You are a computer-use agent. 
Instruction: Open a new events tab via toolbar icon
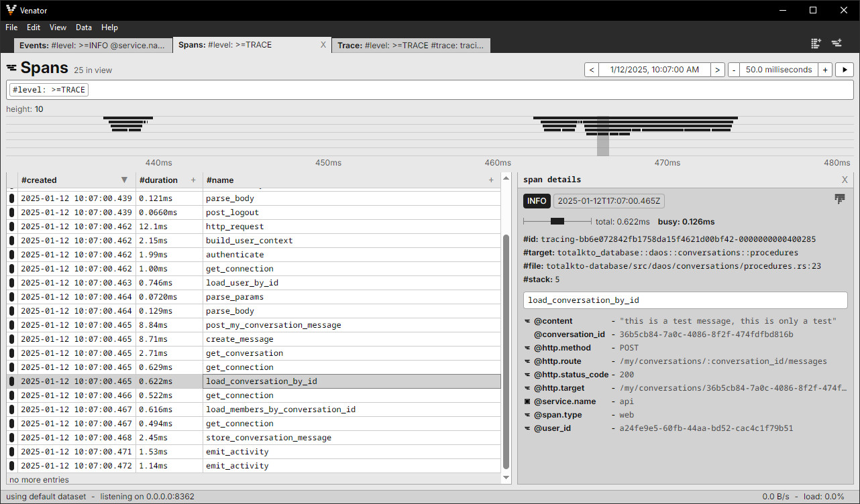[x=816, y=43]
